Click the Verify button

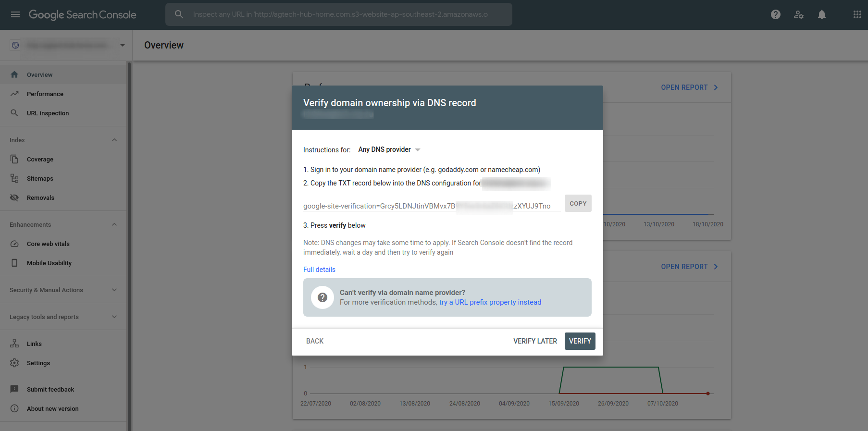[x=580, y=341]
